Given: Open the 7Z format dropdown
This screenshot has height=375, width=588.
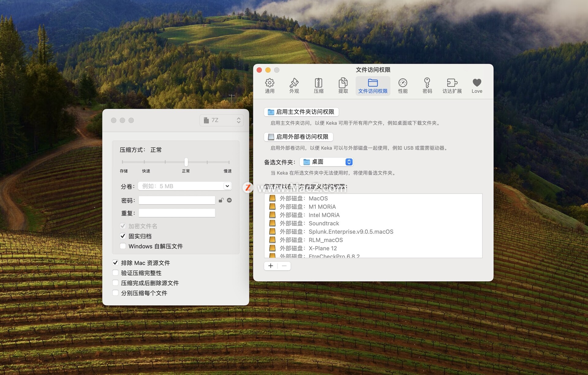Looking at the screenshot, I should pyautogui.click(x=221, y=120).
